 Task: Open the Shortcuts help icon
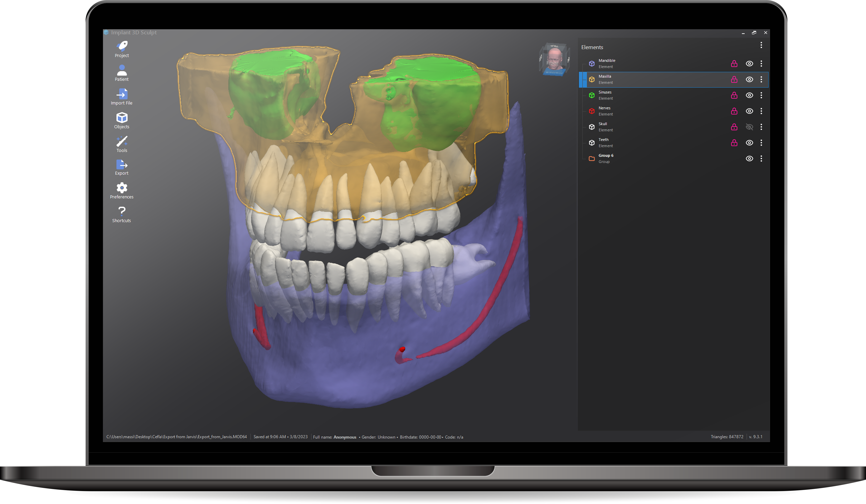click(122, 211)
